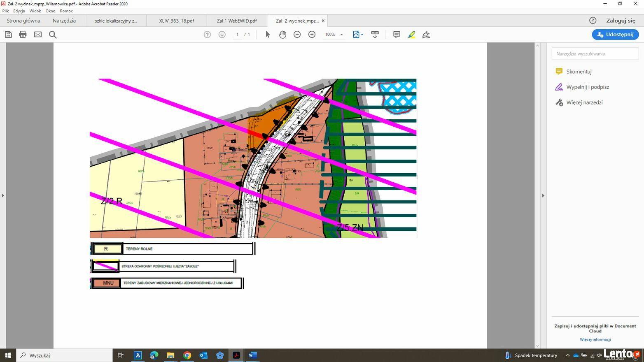Viewport: 644px width, 362px height.
Task: Follow the Więcej informacji link
Action: coord(595,339)
